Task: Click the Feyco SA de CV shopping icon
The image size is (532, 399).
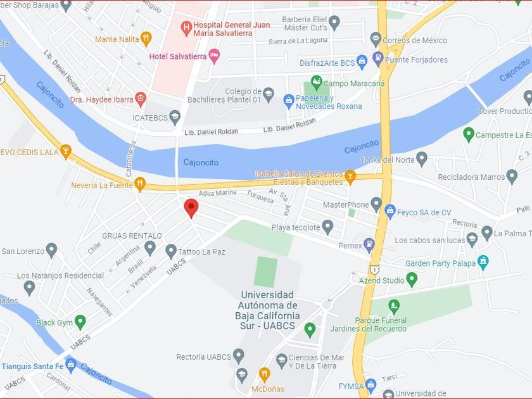Action: [x=390, y=212]
